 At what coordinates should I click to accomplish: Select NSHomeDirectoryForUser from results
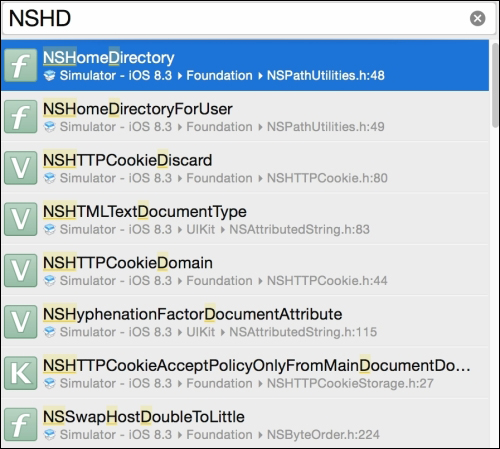pyautogui.click(x=245, y=117)
